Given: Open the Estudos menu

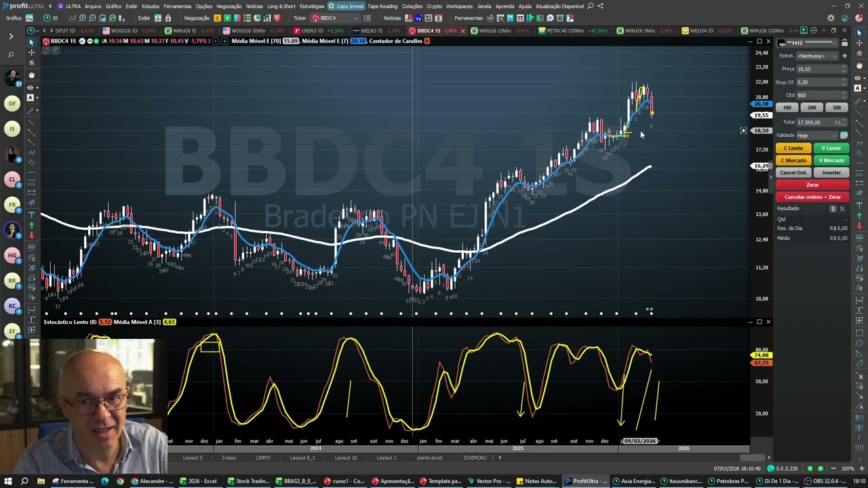Looking at the screenshot, I should [151, 6].
